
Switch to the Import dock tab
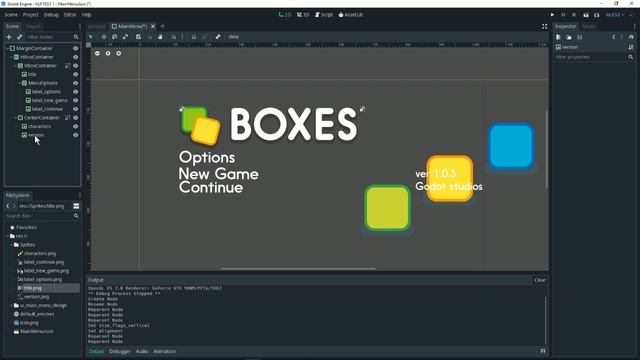33,26
